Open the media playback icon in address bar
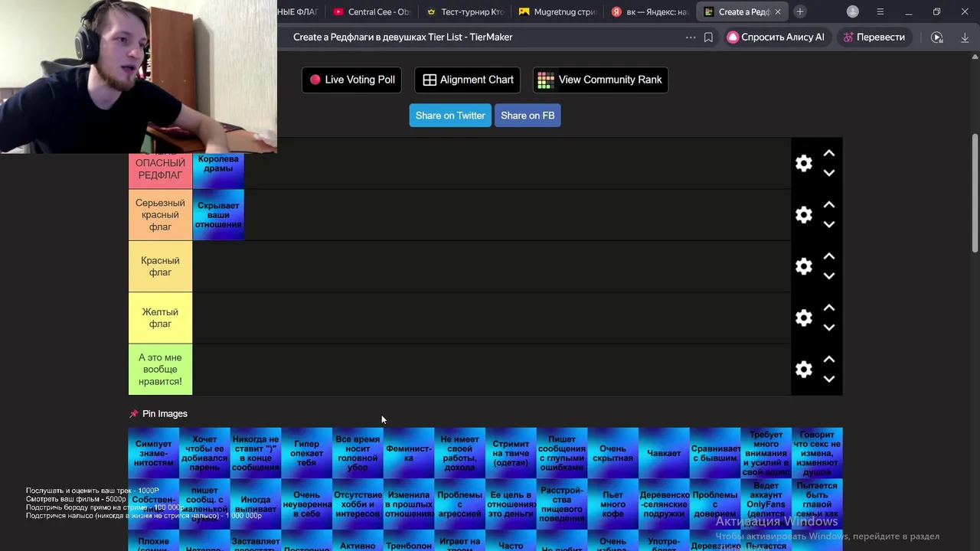Viewport: 980px width, 551px height. click(937, 37)
